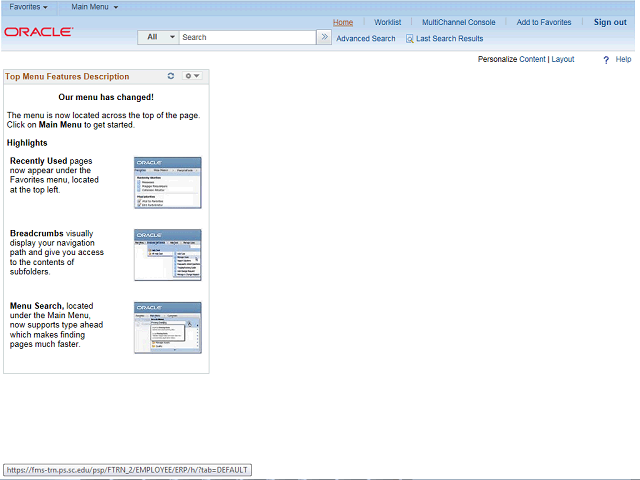The height and width of the screenshot is (480, 640).
Task: Click the Personalize Layout link
Action: coord(563,60)
